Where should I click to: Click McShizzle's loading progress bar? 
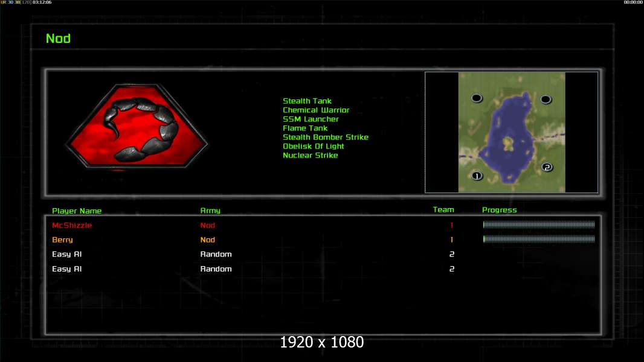539,224
